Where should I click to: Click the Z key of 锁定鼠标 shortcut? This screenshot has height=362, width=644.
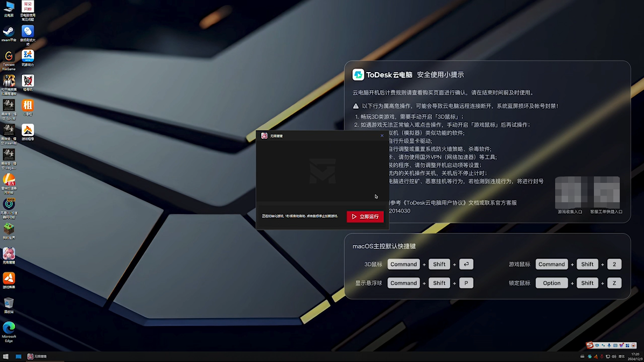click(614, 283)
